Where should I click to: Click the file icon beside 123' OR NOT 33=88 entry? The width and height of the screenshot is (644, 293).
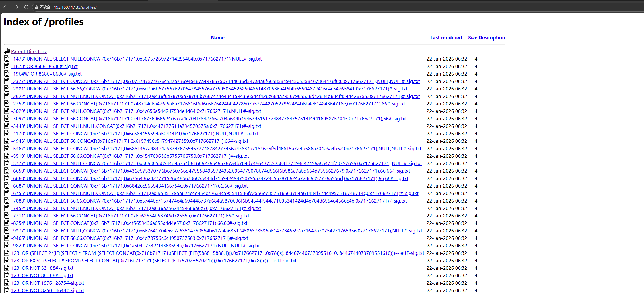7,268
